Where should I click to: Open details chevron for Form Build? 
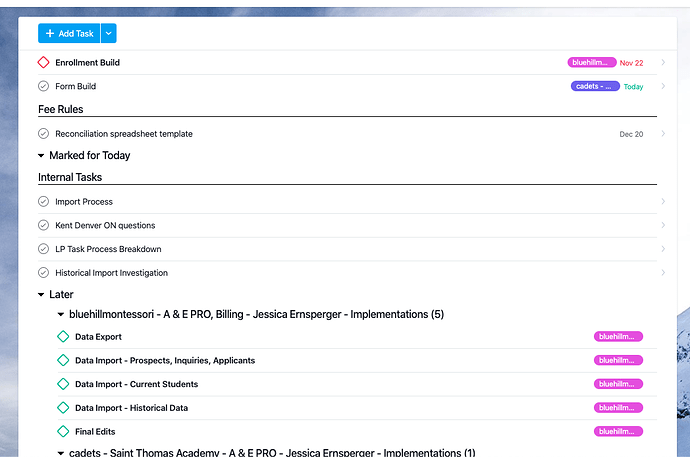tap(663, 86)
